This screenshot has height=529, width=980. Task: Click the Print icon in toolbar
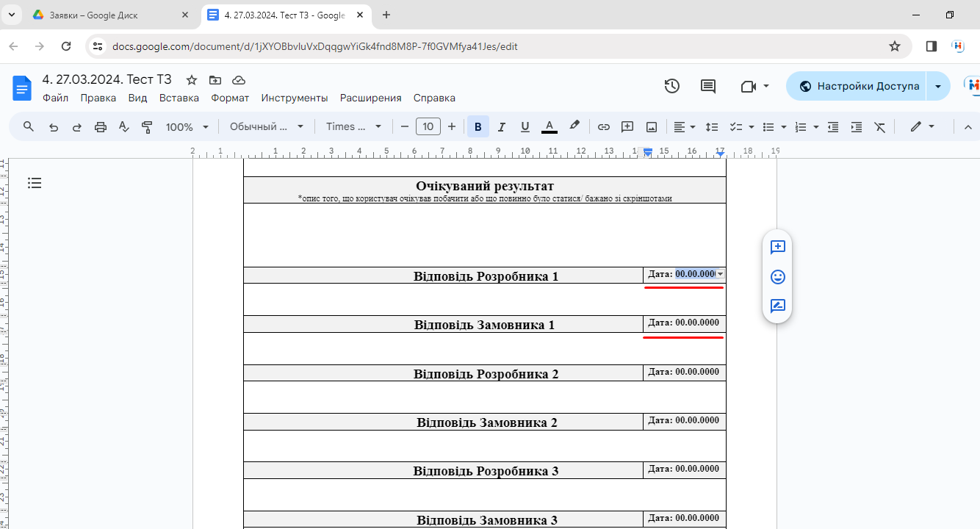(x=101, y=127)
